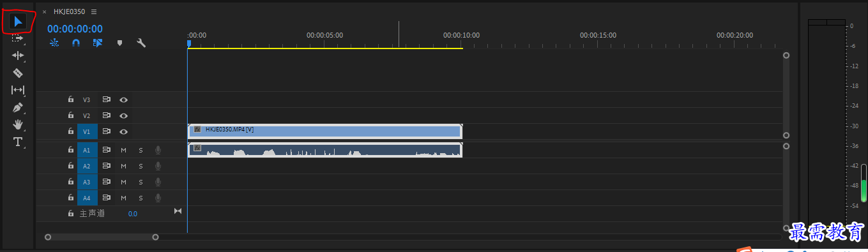Choose the Ripple Edit tool

[18, 56]
